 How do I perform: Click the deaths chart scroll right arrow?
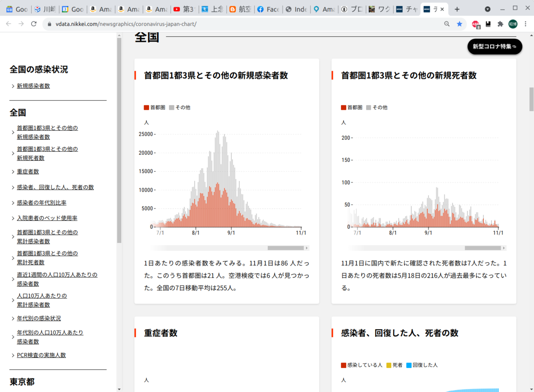504,248
